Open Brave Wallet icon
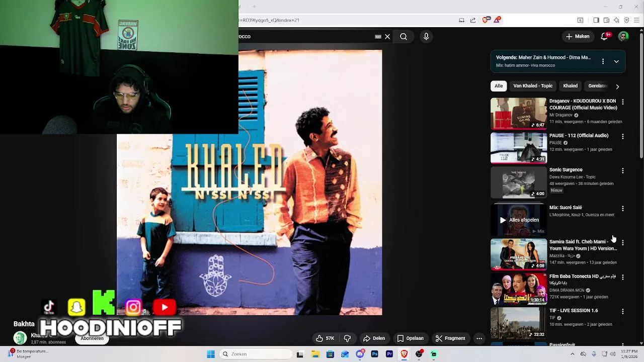The height and width of the screenshot is (362, 644). coord(606,20)
